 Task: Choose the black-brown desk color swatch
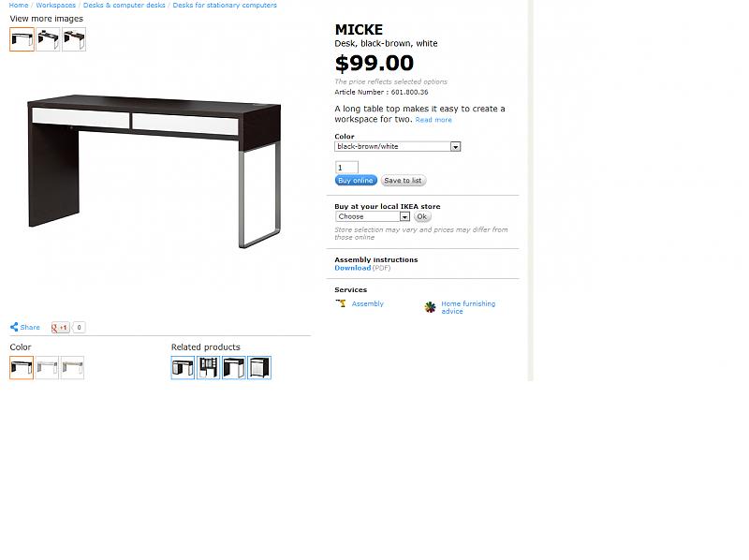click(x=22, y=368)
